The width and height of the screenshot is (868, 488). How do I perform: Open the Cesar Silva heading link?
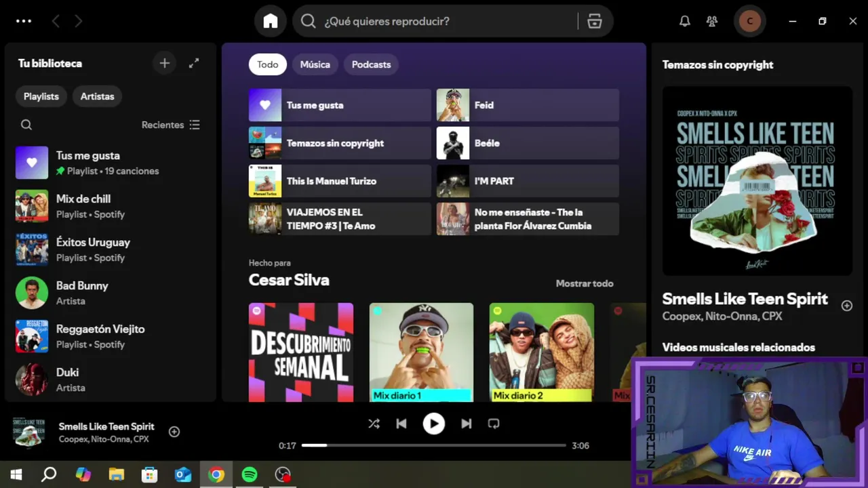289,280
